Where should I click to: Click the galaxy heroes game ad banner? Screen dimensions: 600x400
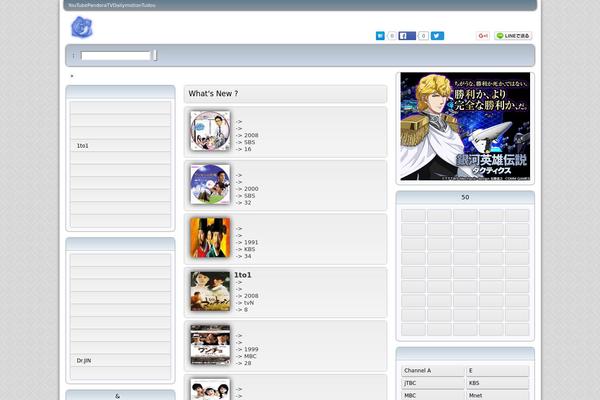pyautogui.click(x=465, y=126)
